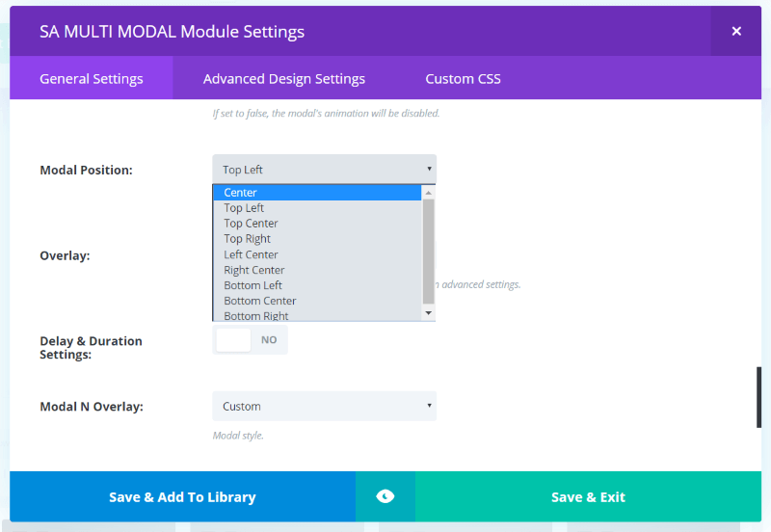The width and height of the screenshot is (771, 532).
Task: Click Save & Add To Library
Action: (182, 497)
